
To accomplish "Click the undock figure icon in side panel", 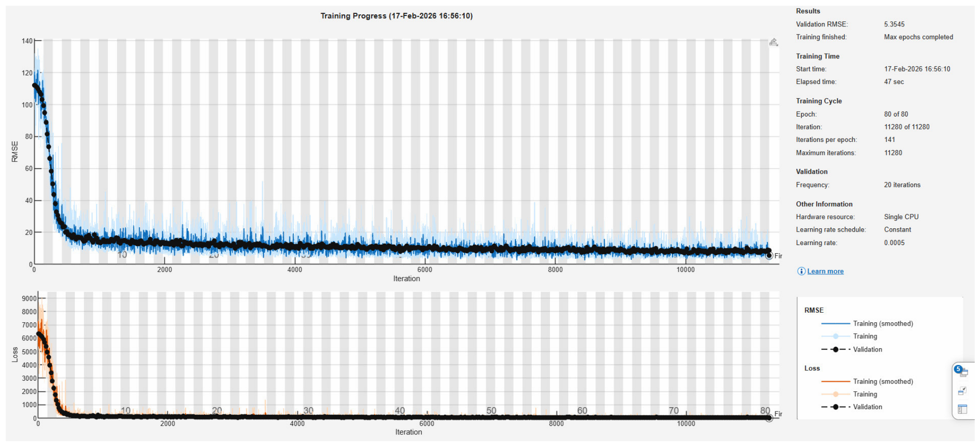I will pos(962,391).
